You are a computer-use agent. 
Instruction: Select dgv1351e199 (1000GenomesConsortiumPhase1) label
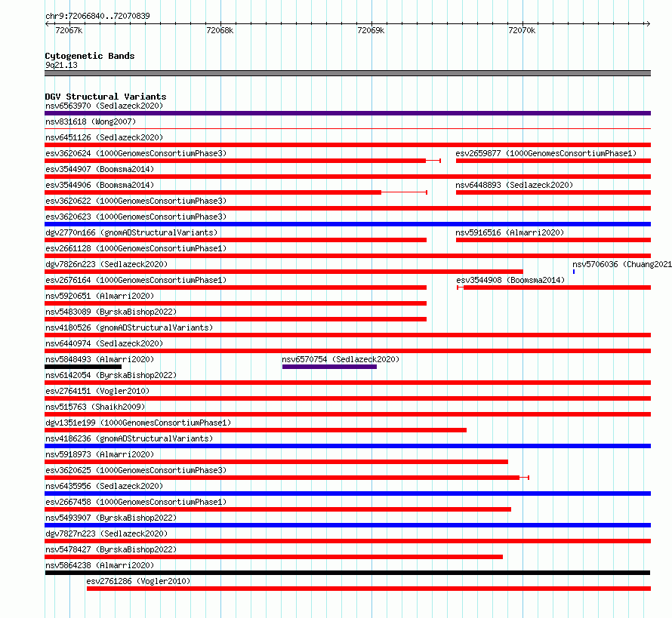(x=138, y=423)
